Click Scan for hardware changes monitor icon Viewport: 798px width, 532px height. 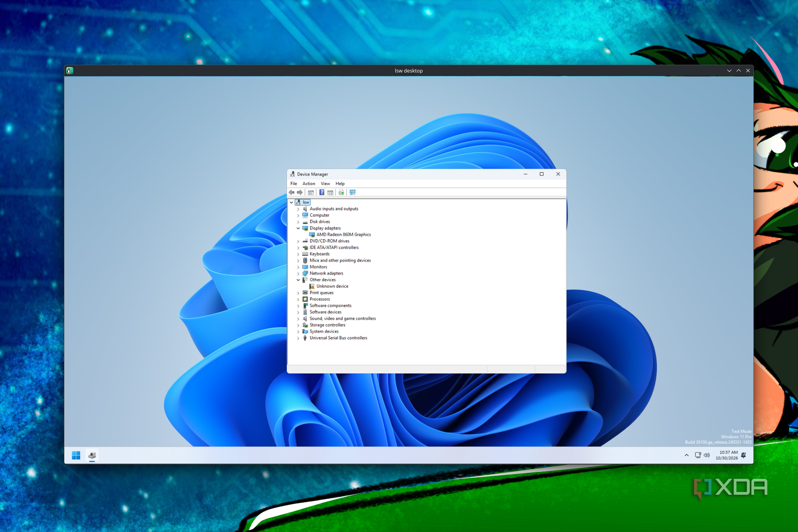353,192
